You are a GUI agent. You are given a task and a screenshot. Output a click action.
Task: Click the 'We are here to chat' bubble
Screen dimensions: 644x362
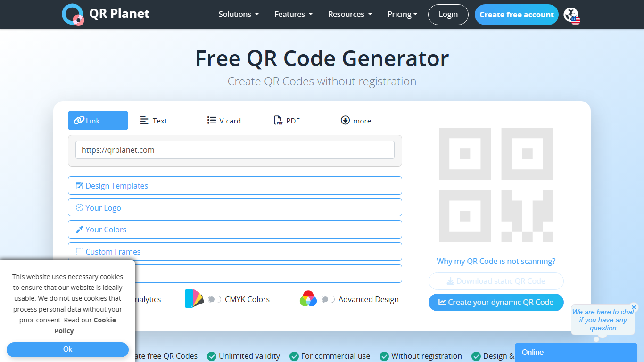click(603, 320)
